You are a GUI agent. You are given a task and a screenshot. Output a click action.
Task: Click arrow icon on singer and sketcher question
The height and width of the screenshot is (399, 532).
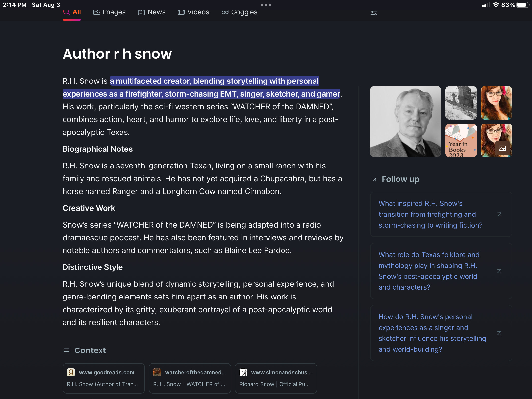pos(499,333)
